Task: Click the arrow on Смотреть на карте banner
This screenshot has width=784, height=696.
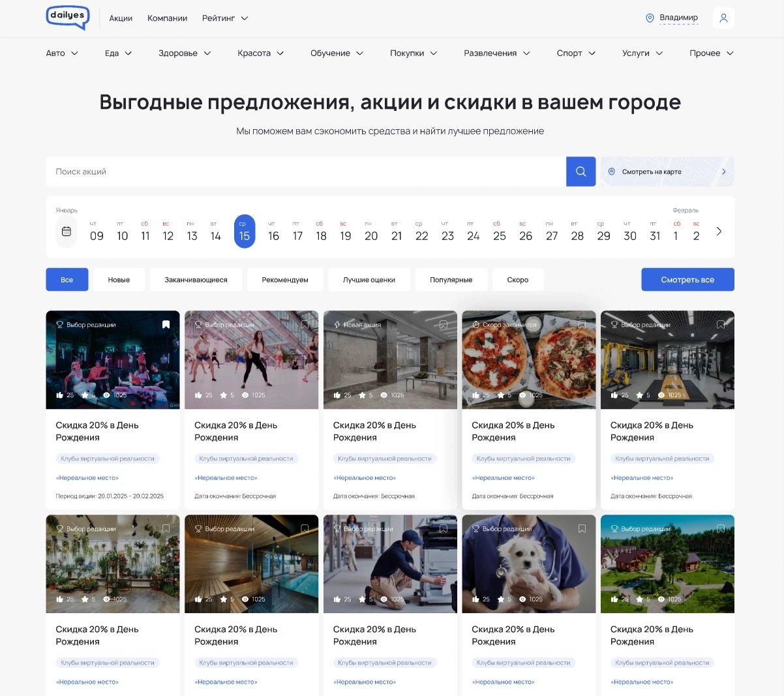Action: pos(723,172)
